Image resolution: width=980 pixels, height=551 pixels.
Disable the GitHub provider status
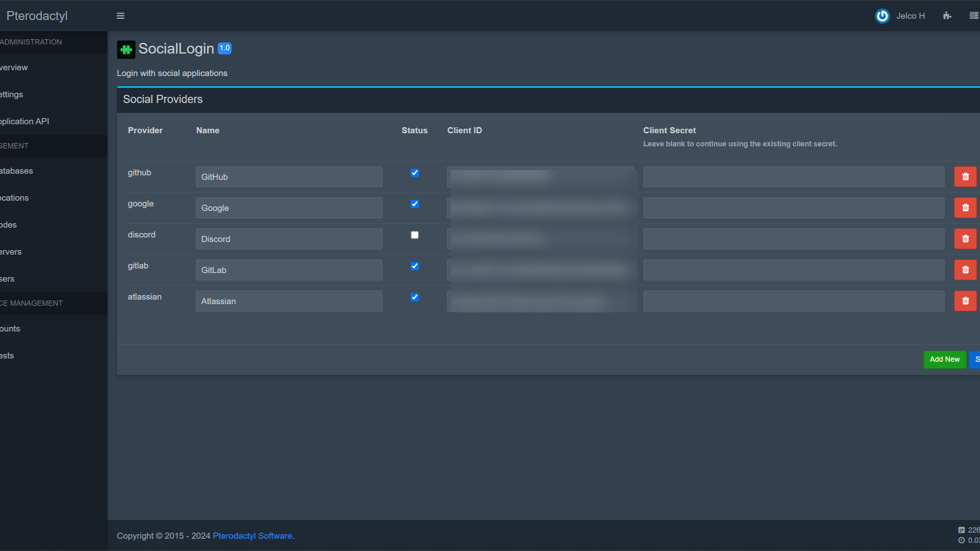414,173
